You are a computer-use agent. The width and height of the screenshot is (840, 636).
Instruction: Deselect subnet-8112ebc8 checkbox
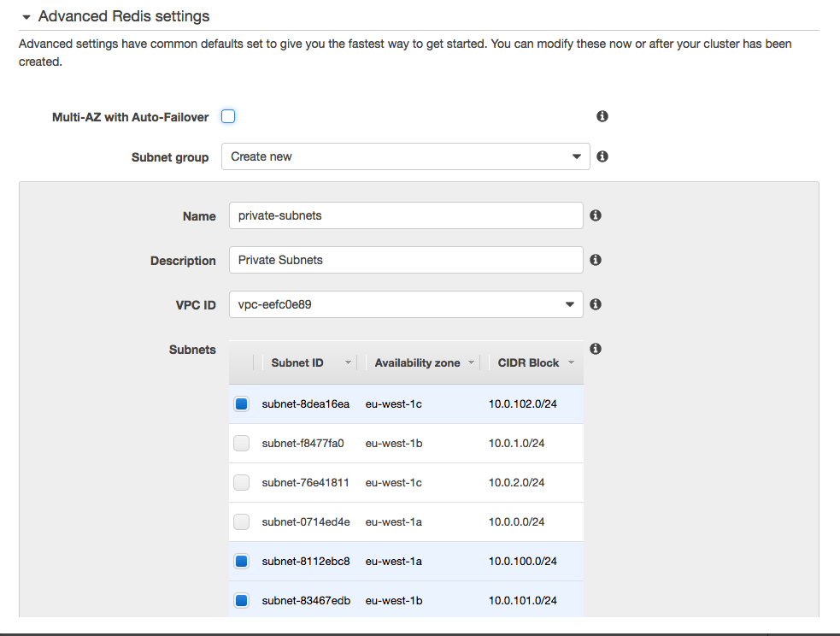pos(242,561)
